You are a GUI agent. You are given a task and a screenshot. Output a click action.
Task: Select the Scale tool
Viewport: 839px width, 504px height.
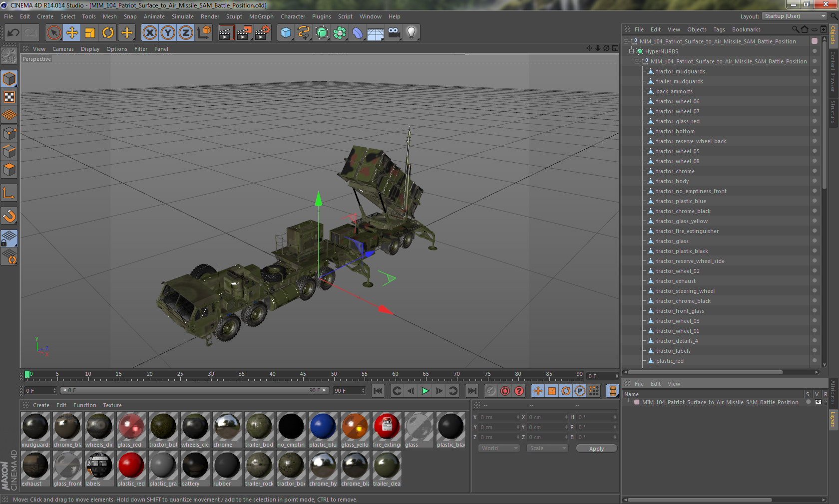(90, 33)
